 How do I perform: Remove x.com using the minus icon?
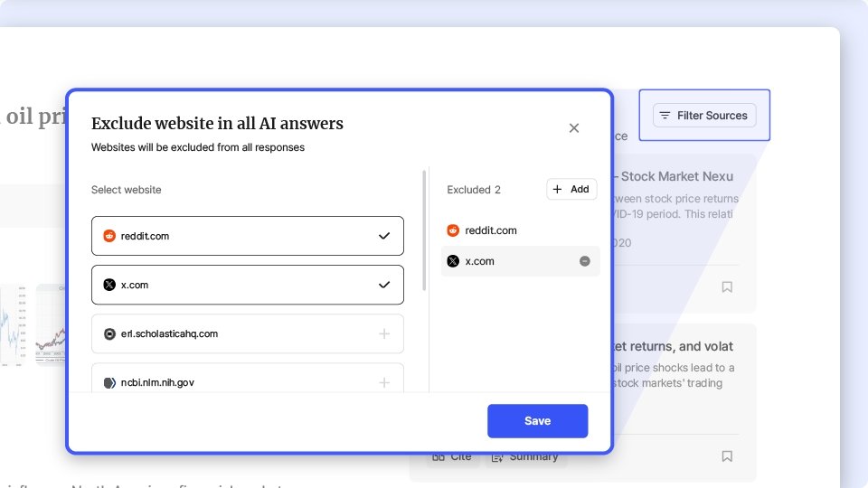click(584, 261)
